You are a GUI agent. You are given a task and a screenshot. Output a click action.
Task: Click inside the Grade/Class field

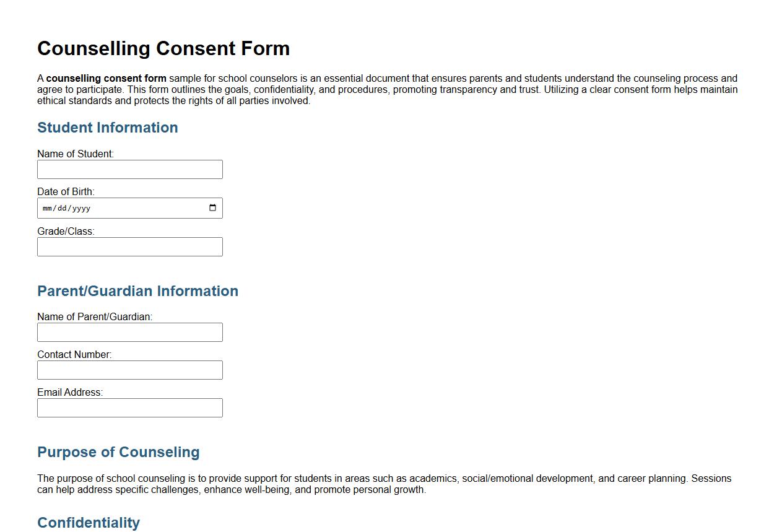click(x=129, y=246)
